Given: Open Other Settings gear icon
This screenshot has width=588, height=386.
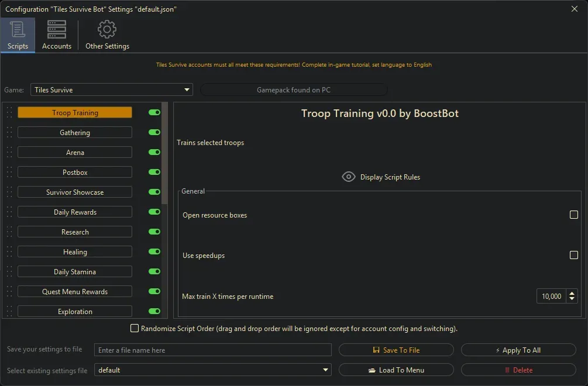Looking at the screenshot, I should click(x=107, y=29).
